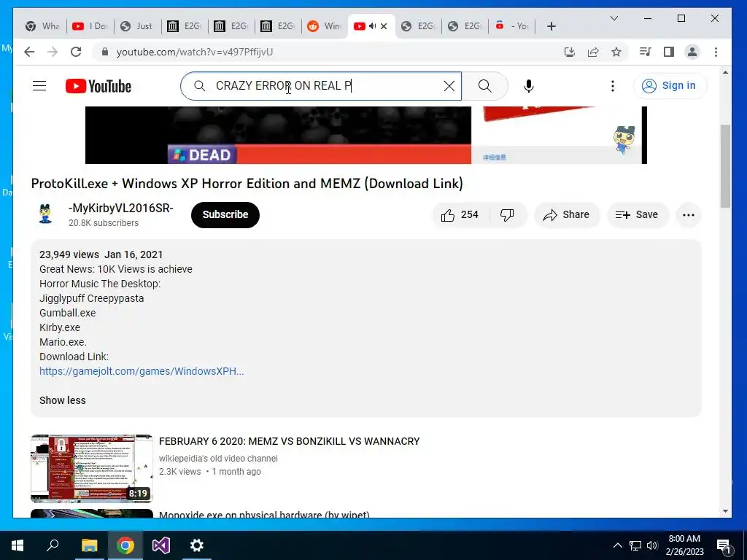747x560 pixels.
Task: Show hidden tray icons chevron
Action: coord(617,545)
